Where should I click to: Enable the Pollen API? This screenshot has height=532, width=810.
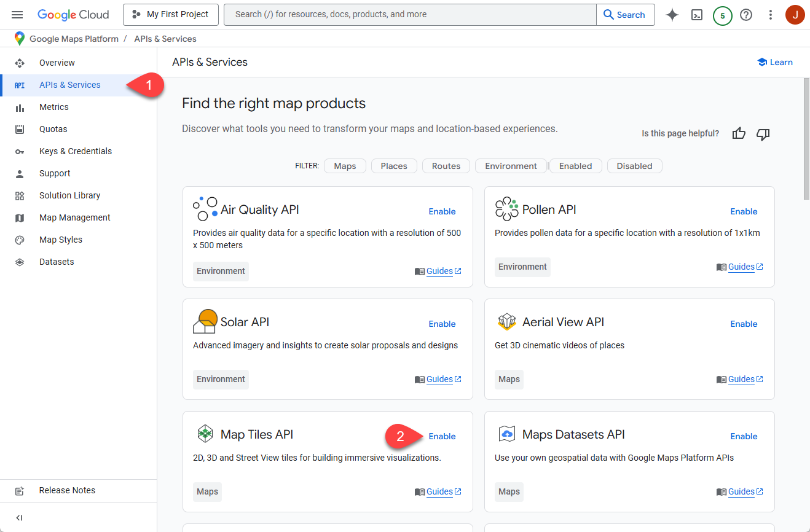[744, 211]
